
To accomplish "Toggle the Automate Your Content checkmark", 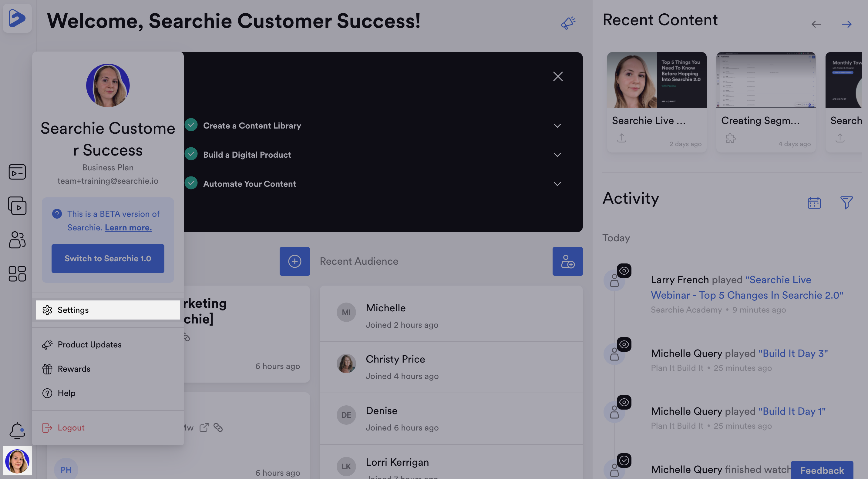I will (x=191, y=183).
